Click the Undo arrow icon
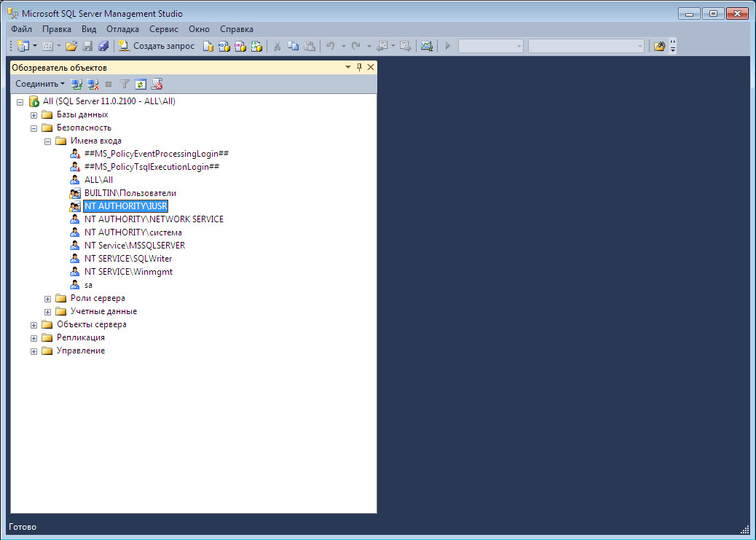The image size is (756, 540). click(331, 46)
